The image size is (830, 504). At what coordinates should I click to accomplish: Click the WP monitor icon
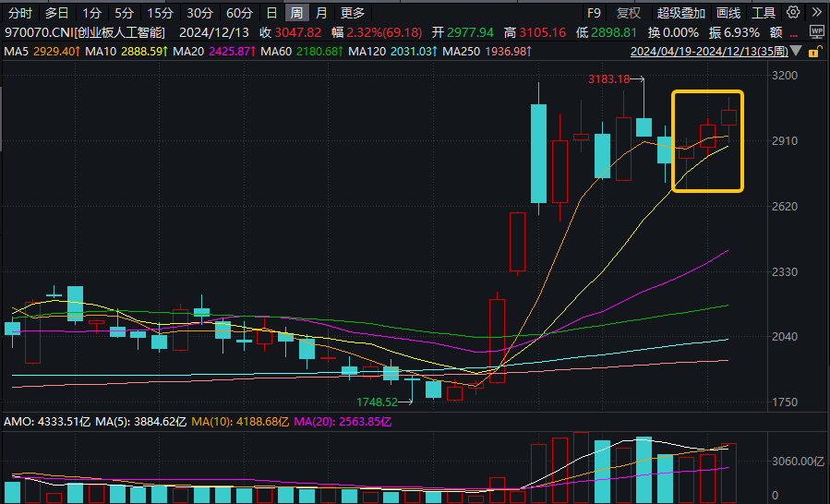tap(816, 32)
